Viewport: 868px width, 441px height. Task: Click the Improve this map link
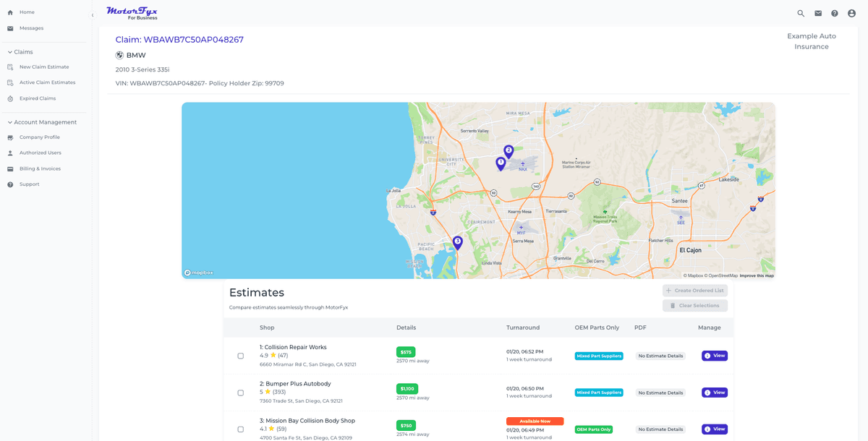(757, 275)
